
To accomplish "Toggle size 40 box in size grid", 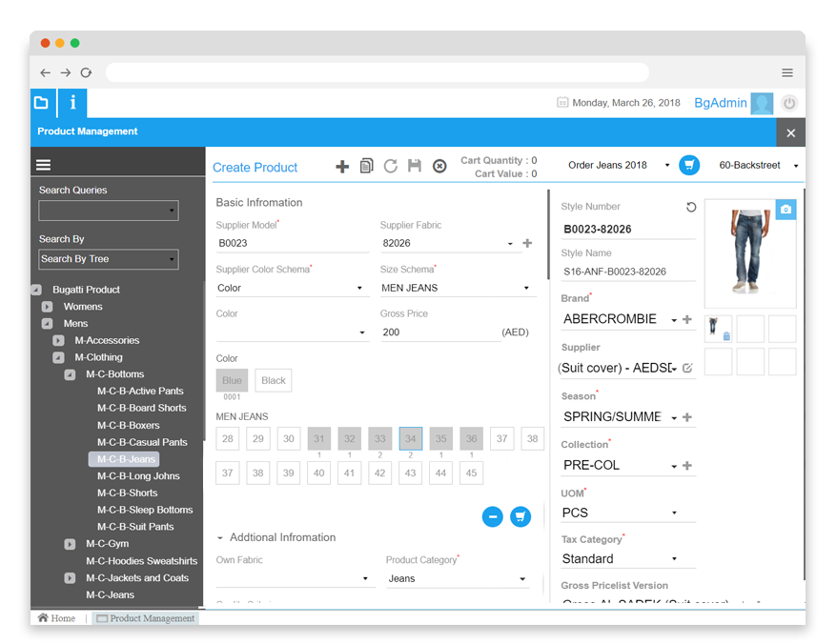I will (x=318, y=473).
